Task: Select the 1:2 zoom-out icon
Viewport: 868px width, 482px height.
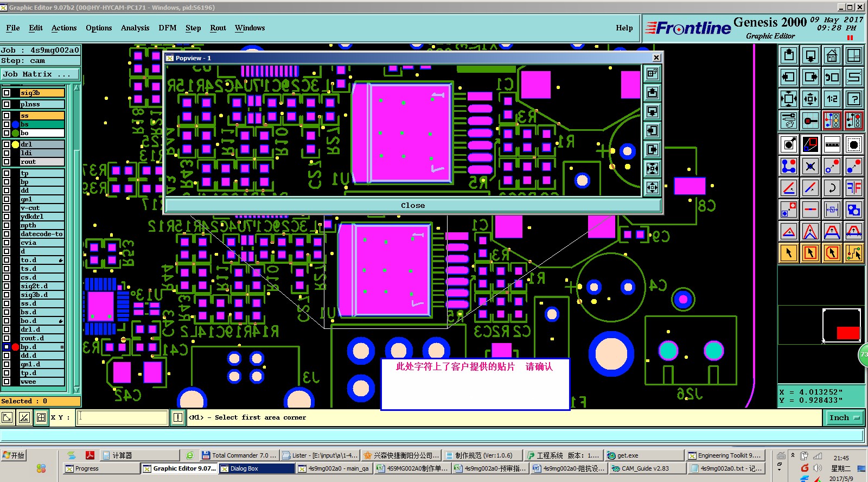Action: coord(832,99)
